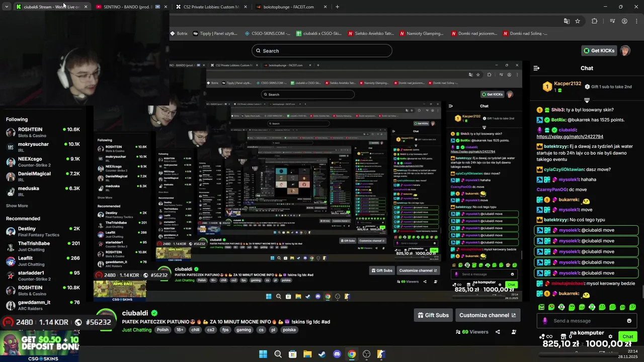Close the CS2 Private Lobbies tab
This screenshot has width=644, height=362.
pyautogui.click(x=246, y=7)
